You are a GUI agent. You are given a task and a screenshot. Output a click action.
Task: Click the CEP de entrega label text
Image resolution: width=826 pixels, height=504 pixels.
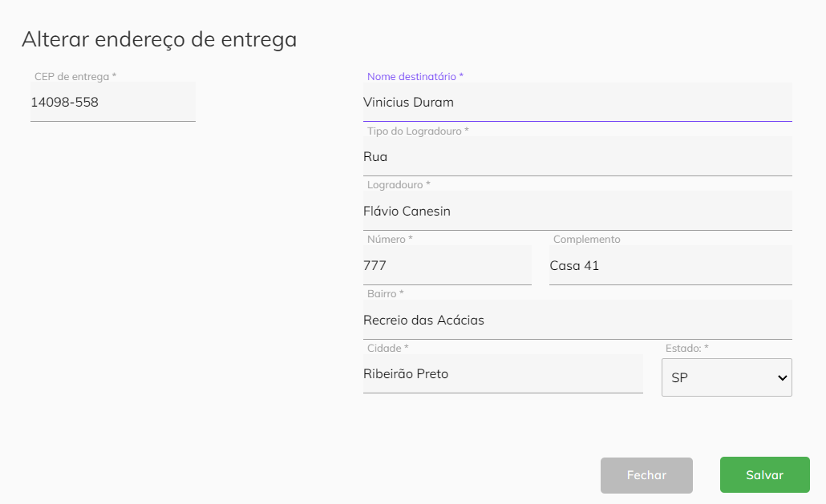click(75, 77)
